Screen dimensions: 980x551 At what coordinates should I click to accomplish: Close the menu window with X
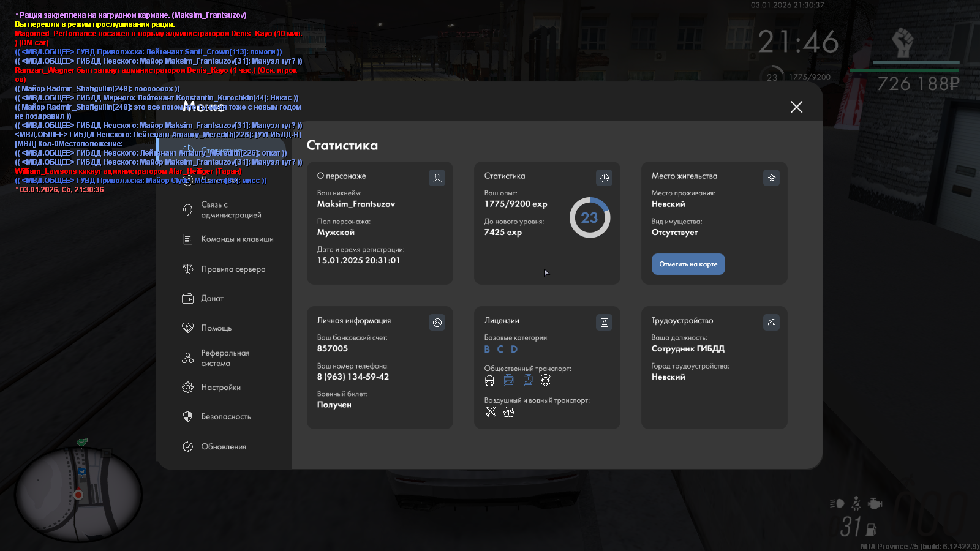coord(796,107)
